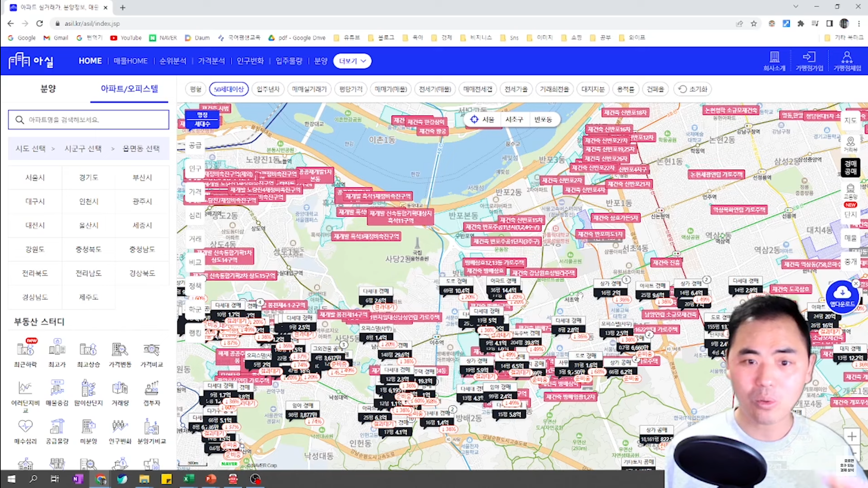Click the apartment name search field
Screen dimensions: 868x488
[89, 120]
